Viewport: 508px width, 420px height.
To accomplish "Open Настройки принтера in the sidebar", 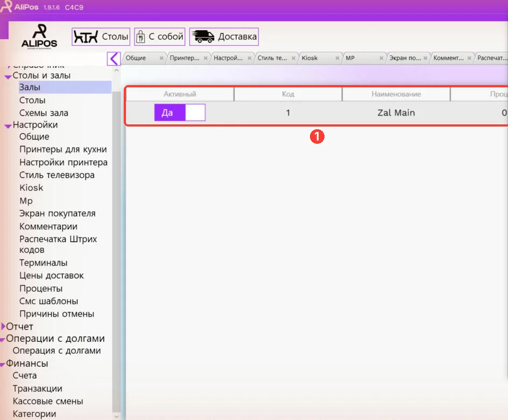I will (63, 162).
